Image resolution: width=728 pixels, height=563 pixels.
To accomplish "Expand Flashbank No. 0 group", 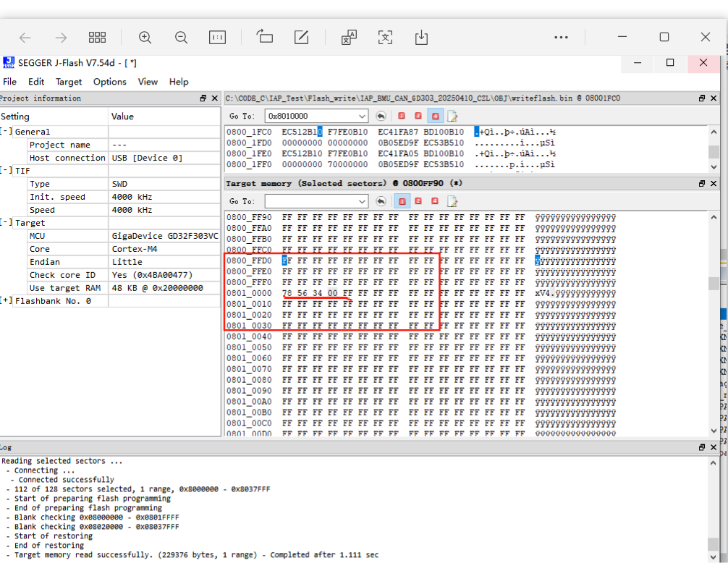I will click(x=6, y=300).
